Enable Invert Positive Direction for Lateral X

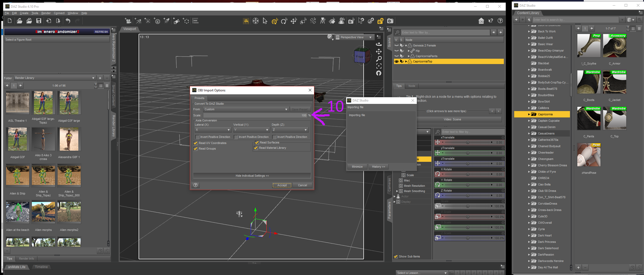pos(197,137)
